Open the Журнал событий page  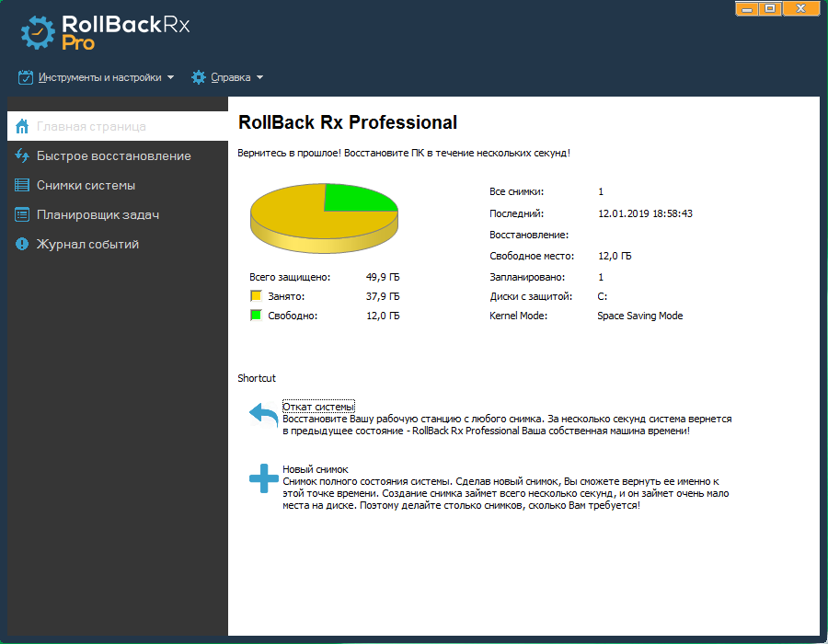tap(87, 244)
